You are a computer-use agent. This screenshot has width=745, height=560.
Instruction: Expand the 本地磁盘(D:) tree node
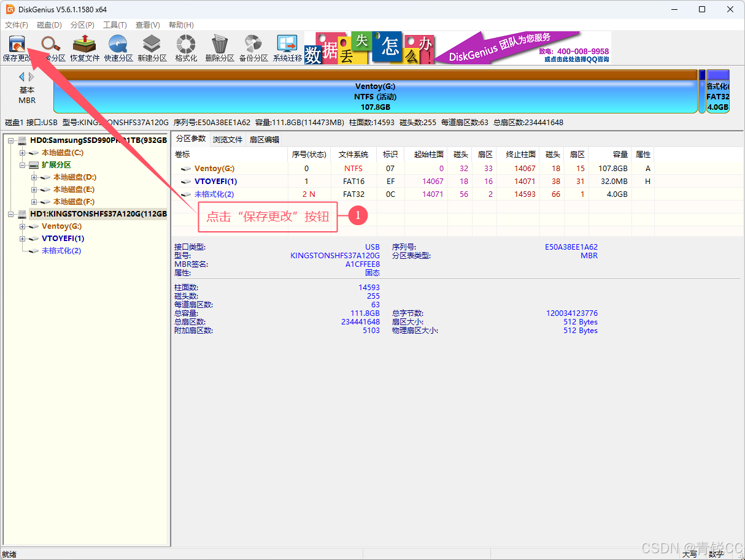(34, 177)
